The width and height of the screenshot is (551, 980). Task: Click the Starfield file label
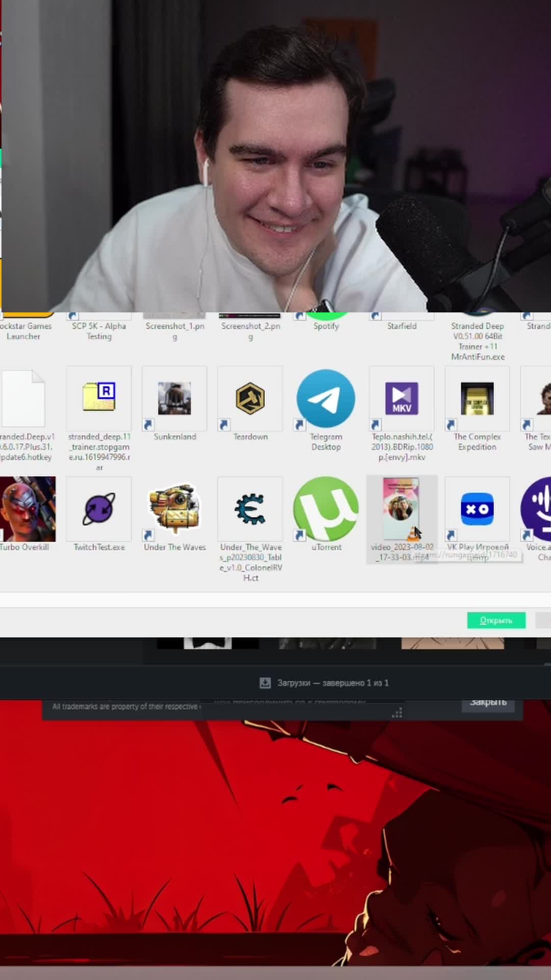click(402, 326)
